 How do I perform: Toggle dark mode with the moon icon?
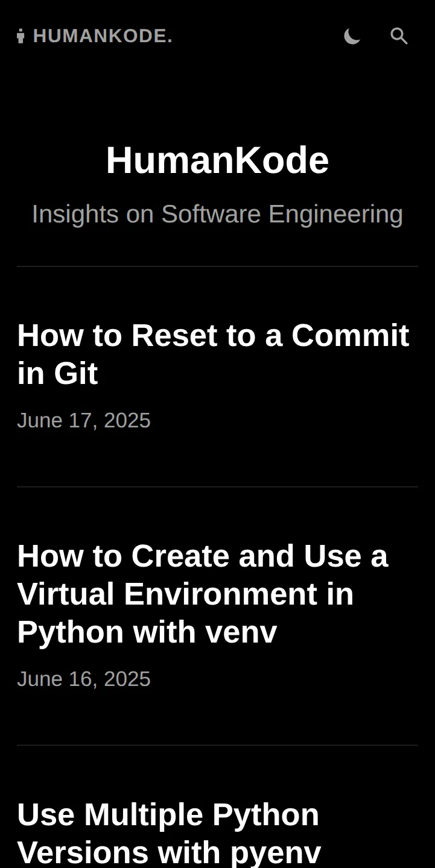pos(352,36)
